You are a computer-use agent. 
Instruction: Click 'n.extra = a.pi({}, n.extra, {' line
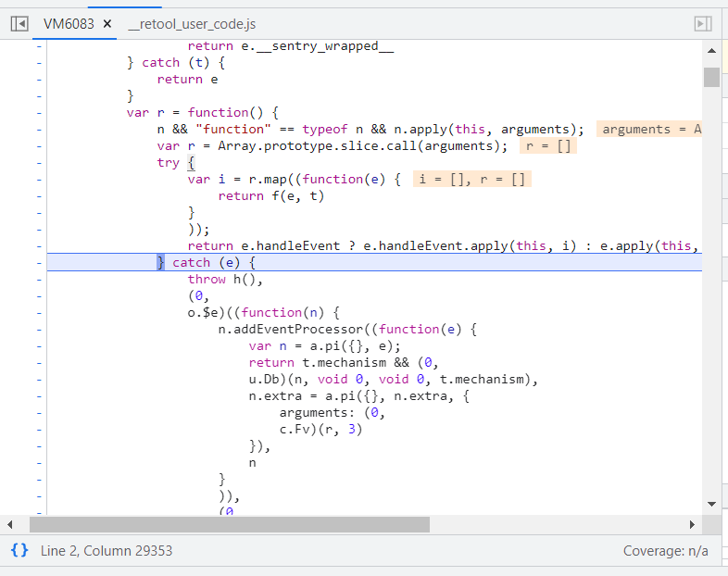[x=358, y=396]
